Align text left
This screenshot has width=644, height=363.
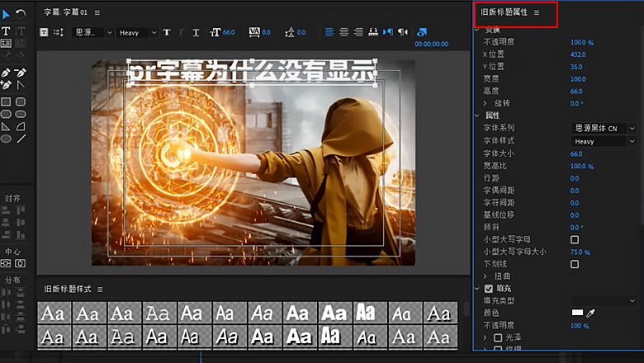pyautogui.click(x=329, y=32)
